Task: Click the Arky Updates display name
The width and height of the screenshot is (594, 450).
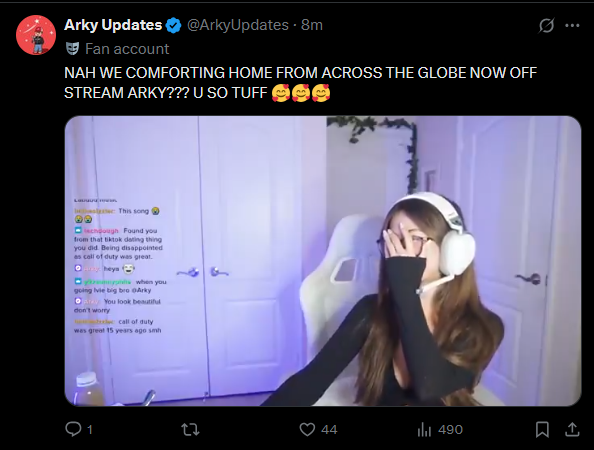Action: [113, 25]
